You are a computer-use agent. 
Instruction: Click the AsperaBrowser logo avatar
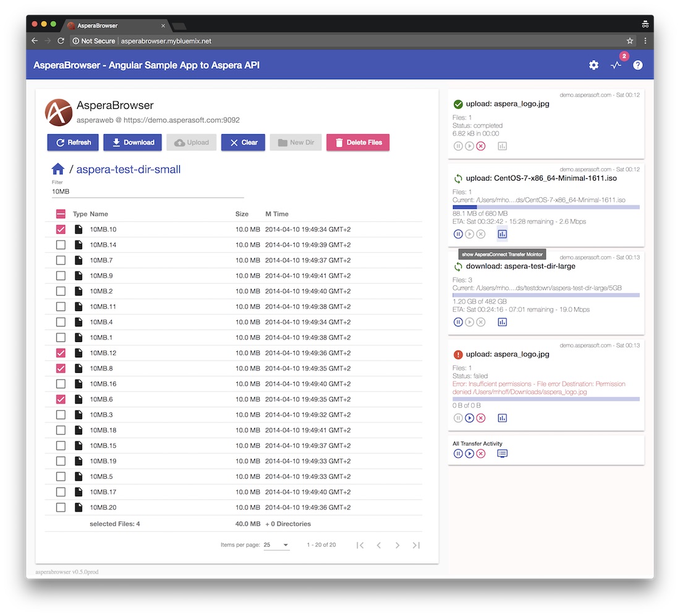[59, 113]
